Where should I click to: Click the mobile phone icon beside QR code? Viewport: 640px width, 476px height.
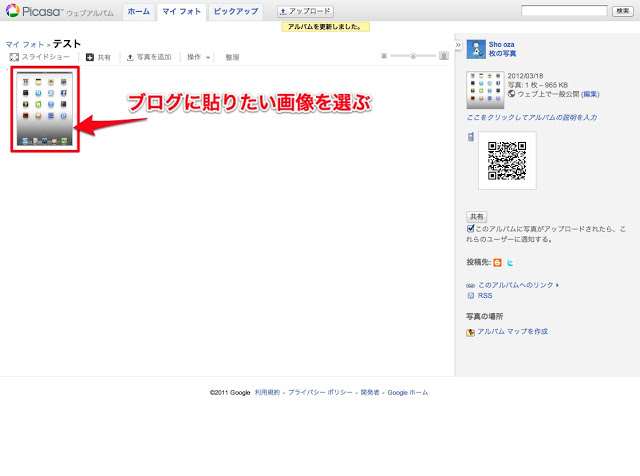coord(470,137)
